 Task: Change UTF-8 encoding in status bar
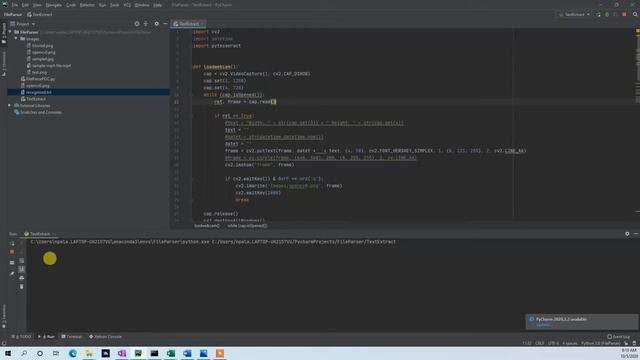[553, 343]
